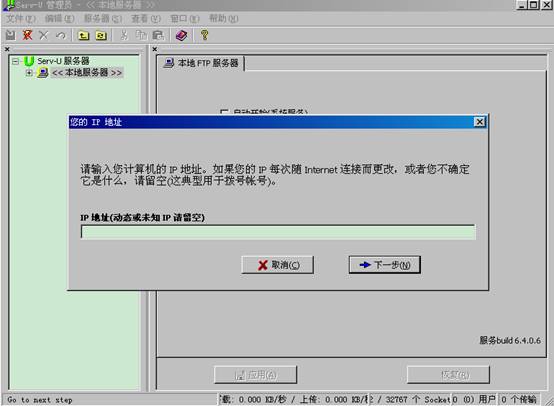This screenshot has width=554, height=406.
Task: Click the IP 地址 input field
Action: tap(278, 232)
